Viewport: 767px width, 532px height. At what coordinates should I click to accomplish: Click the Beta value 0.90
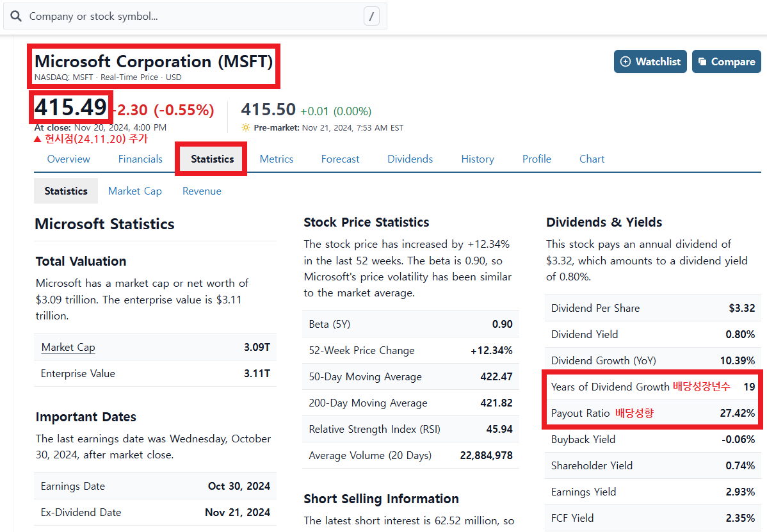(x=503, y=324)
